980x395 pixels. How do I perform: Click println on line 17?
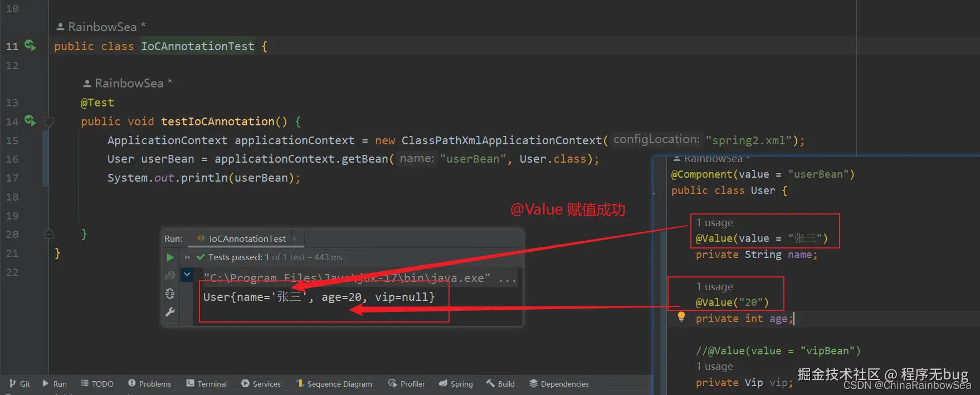pyautogui.click(x=204, y=178)
